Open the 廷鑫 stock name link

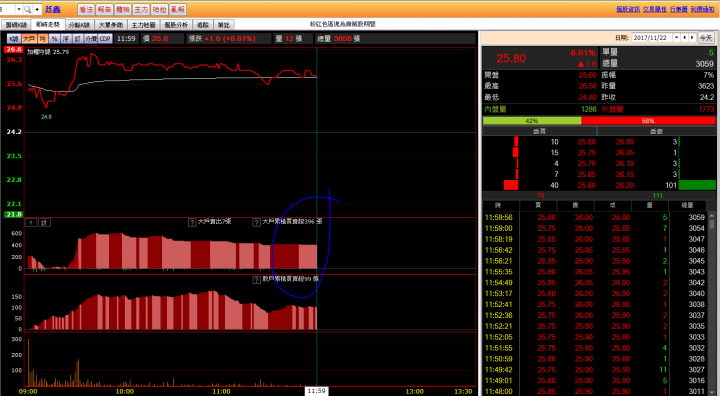pyautogui.click(x=53, y=9)
